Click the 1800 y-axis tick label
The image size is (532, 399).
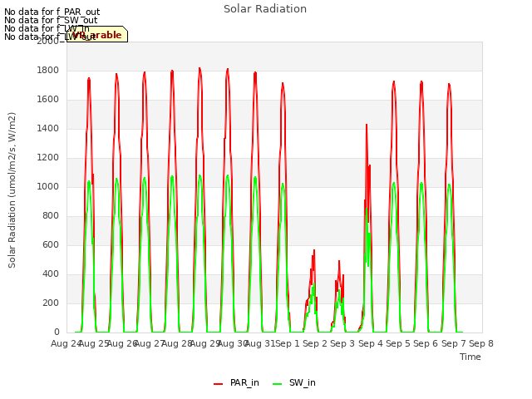click(x=48, y=70)
